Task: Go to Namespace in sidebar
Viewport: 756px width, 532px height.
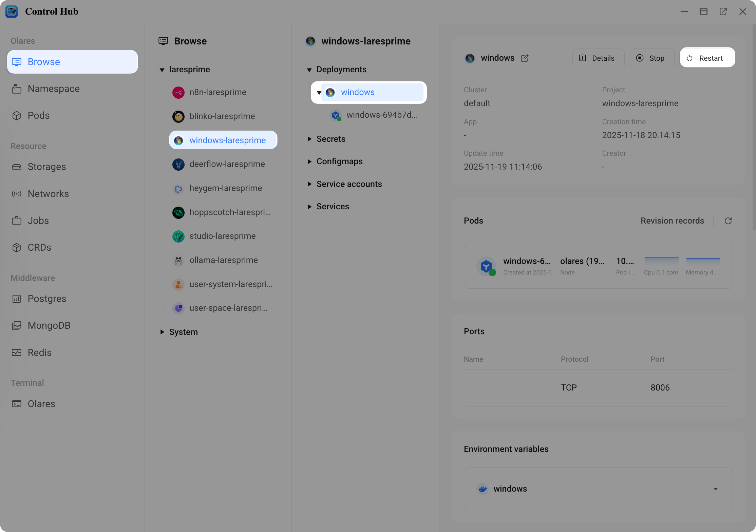Action: click(54, 89)
